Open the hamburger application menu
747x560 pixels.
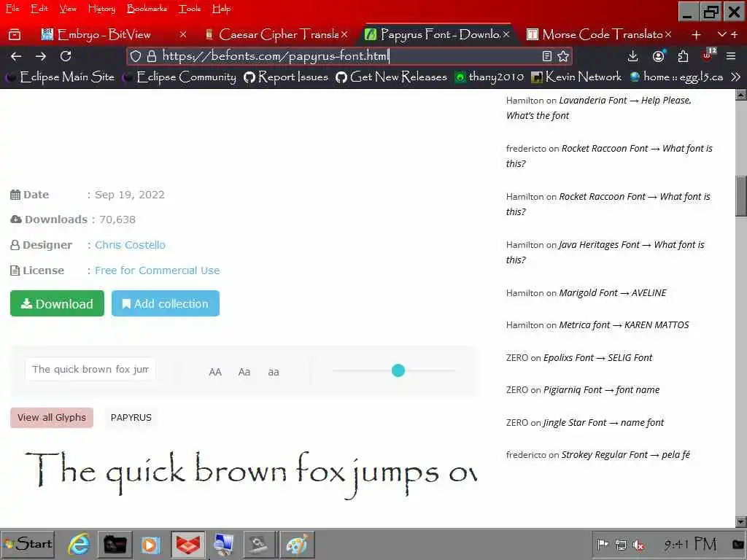coord(731,56)
